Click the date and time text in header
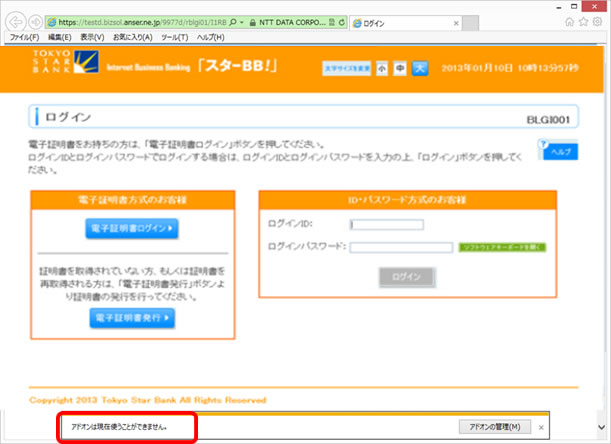This screenshot has height=444, width=611. point(510,68)
